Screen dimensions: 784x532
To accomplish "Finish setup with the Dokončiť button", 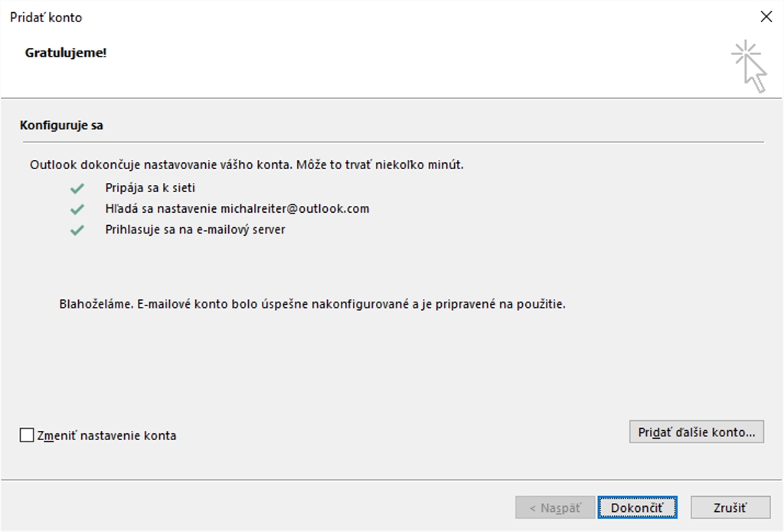I will click(637, 508).
